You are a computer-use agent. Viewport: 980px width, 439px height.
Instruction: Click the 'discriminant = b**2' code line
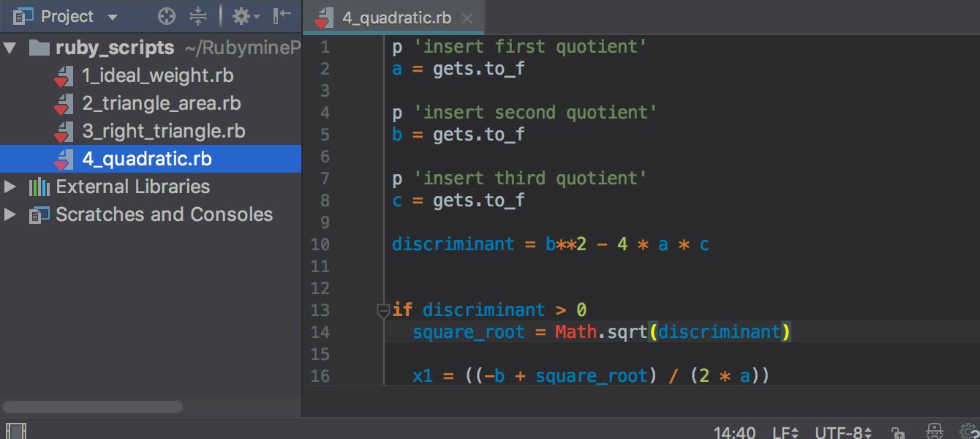tap(551, 244)
